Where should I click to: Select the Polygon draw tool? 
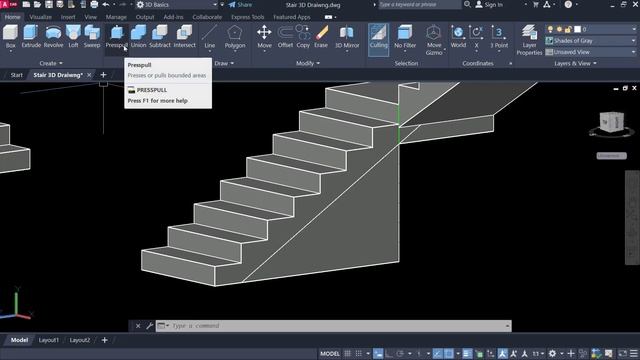point(235,36)
